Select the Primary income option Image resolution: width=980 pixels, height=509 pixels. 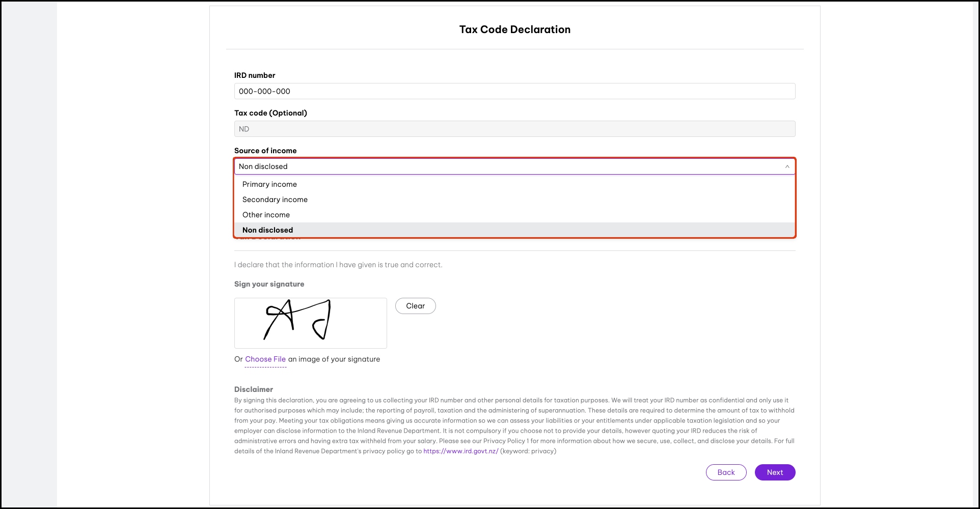(269, 184)
